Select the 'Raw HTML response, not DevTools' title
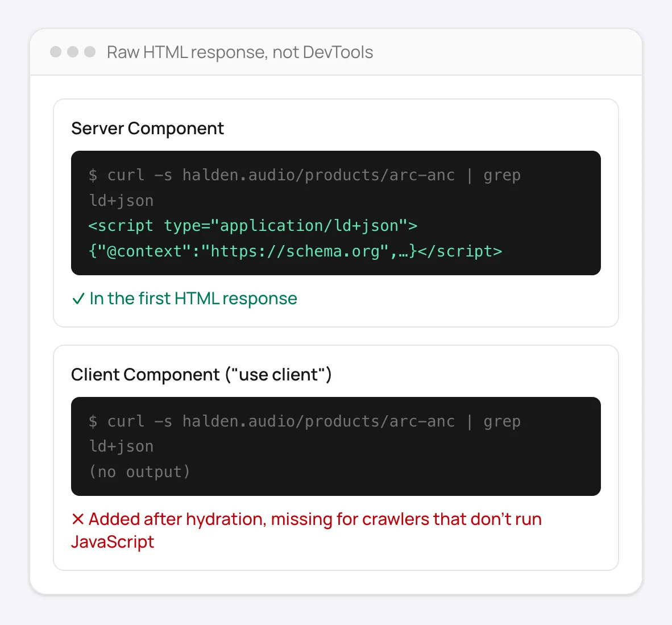The image size is (672, 625). [240, 52]
